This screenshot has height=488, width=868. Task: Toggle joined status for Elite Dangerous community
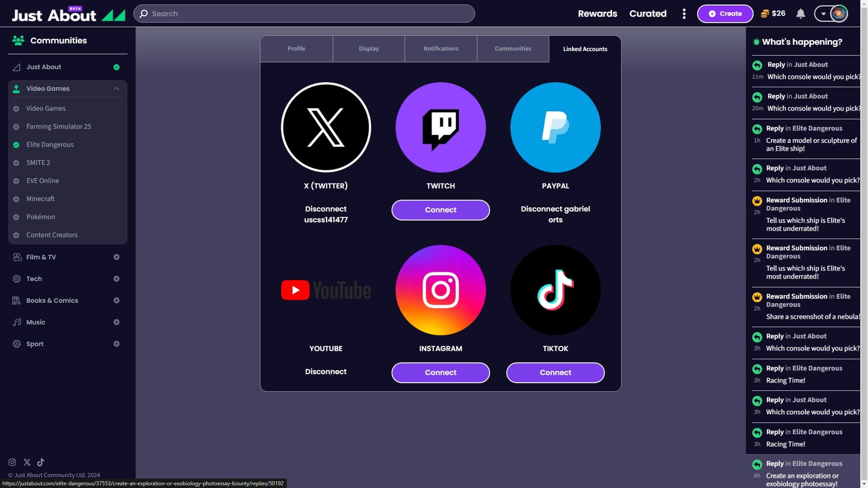[x=16, y=145]
